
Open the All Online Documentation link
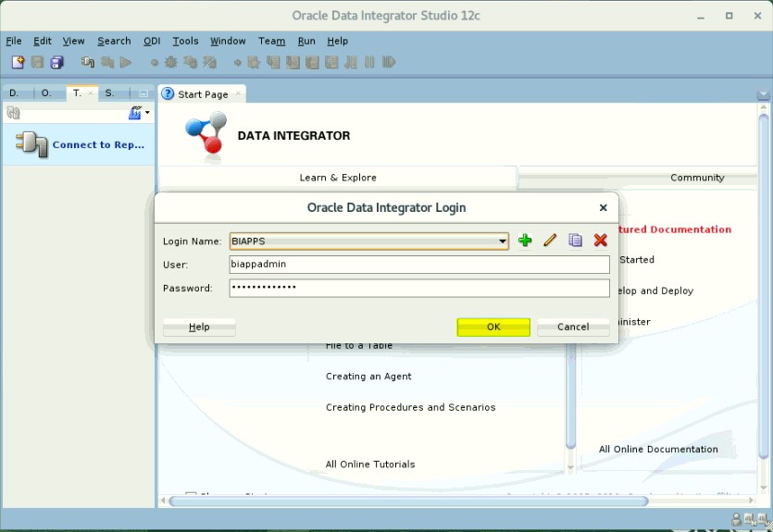658,450
